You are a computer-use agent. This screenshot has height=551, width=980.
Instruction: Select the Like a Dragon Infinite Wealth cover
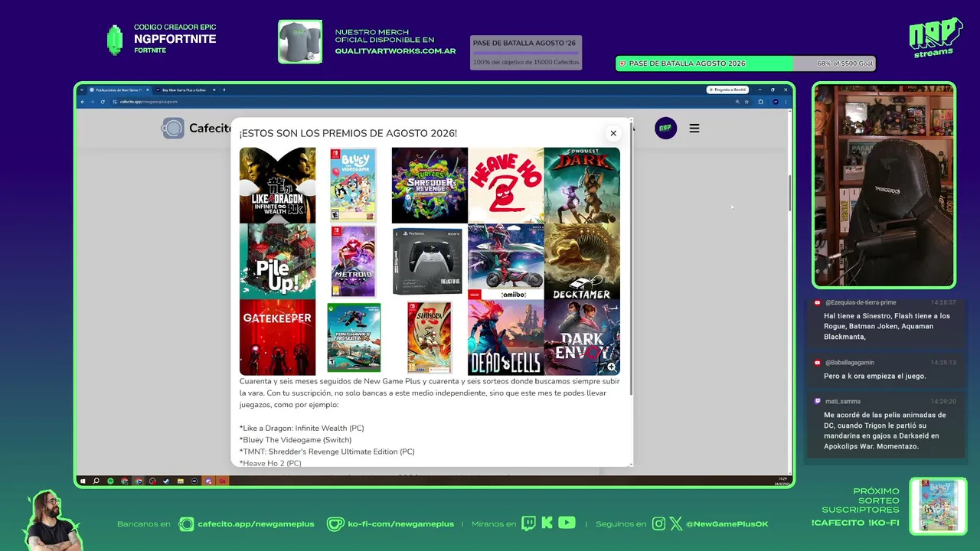277,185
